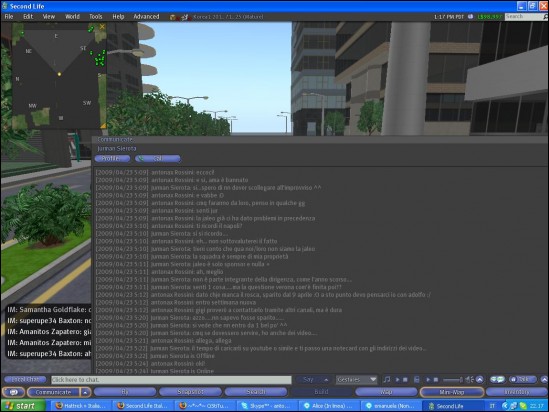Open the Advanced menu
Viewport: 549px width, 412px height.
pos(146,16)
